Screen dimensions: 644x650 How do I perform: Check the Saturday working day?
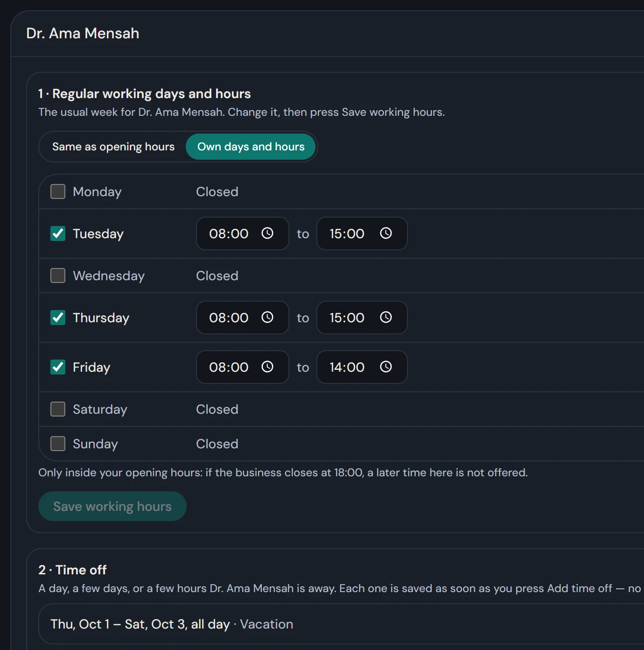(58, 409)
